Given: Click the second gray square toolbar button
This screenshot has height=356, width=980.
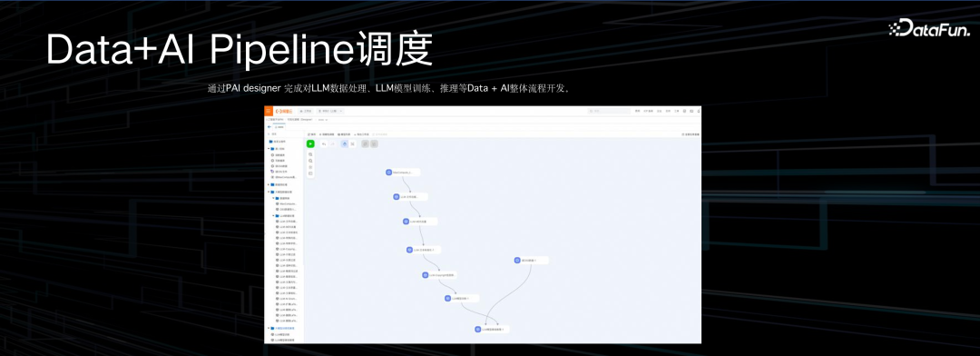Looking at the screenshot, I should [374, 143].
